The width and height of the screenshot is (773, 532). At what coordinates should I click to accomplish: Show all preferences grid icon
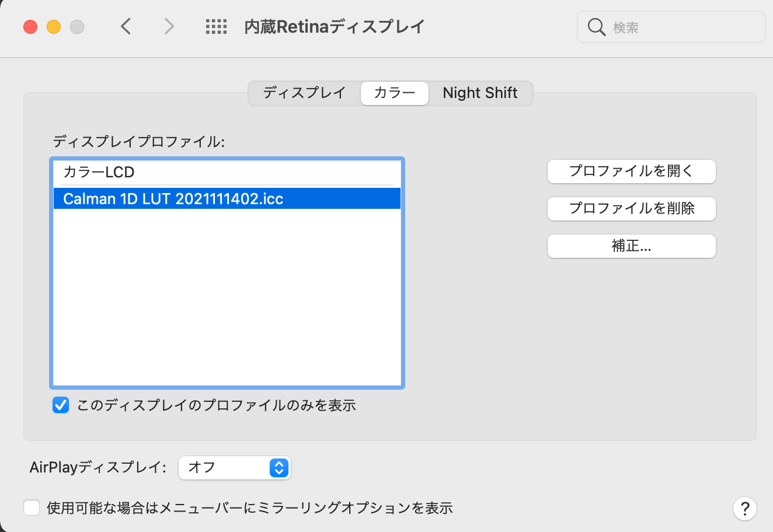pos(216,26)
